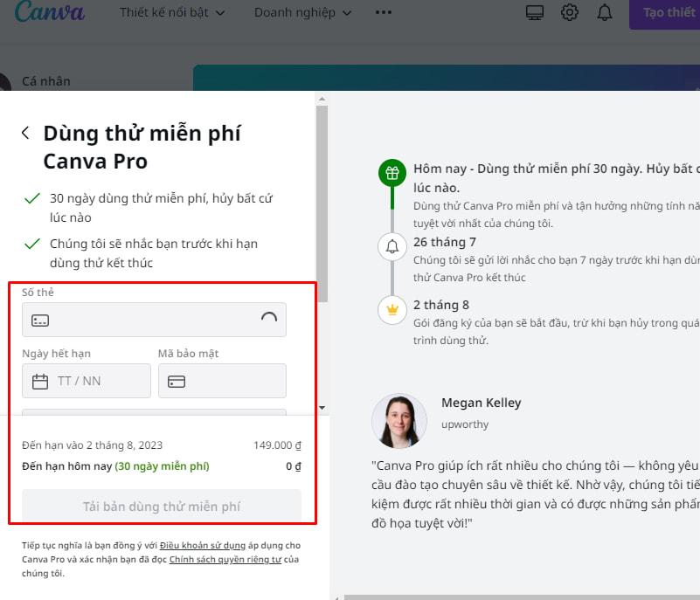Viewport: 700px width, 600px height.
Task: Click the reminder bell icon beside 26 tháng 7
Action: click(392, 246)
